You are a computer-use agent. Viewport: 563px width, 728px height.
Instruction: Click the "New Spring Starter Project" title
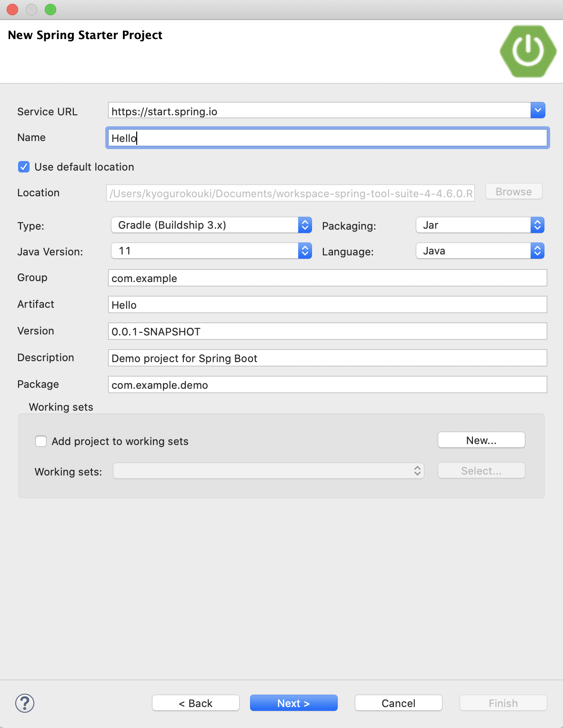point(85,35)
